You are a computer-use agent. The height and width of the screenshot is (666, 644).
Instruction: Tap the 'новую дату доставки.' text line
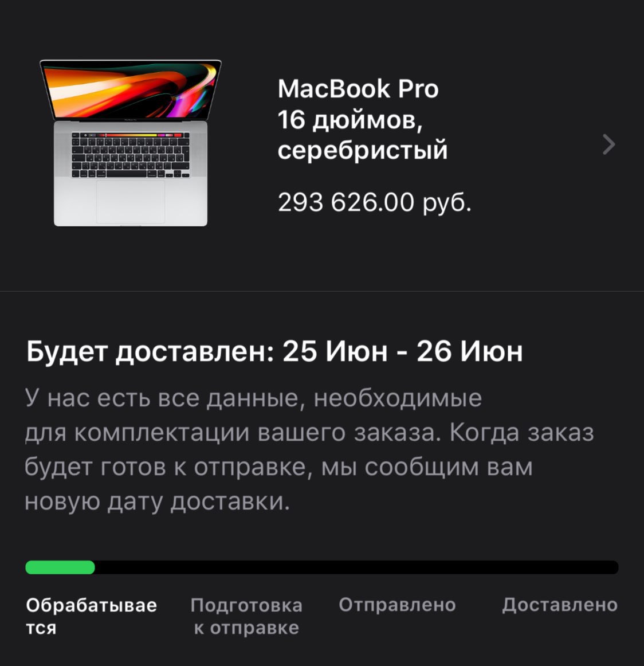coord(157,502)
